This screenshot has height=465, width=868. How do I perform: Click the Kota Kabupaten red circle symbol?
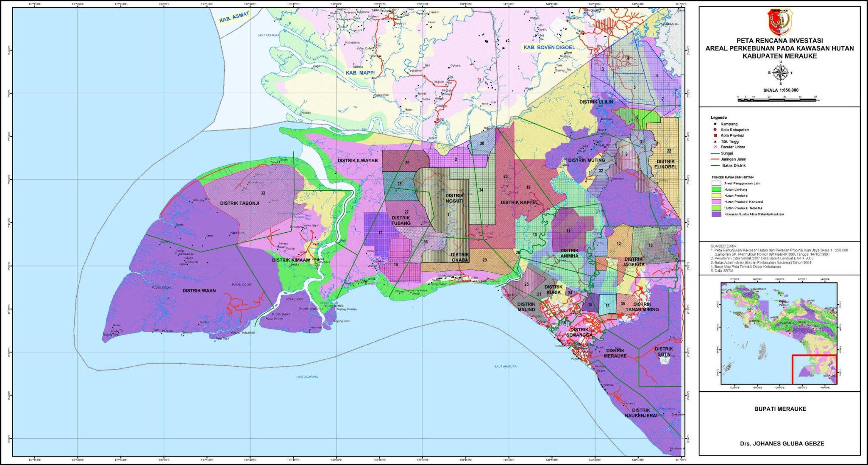pos(715,130)
